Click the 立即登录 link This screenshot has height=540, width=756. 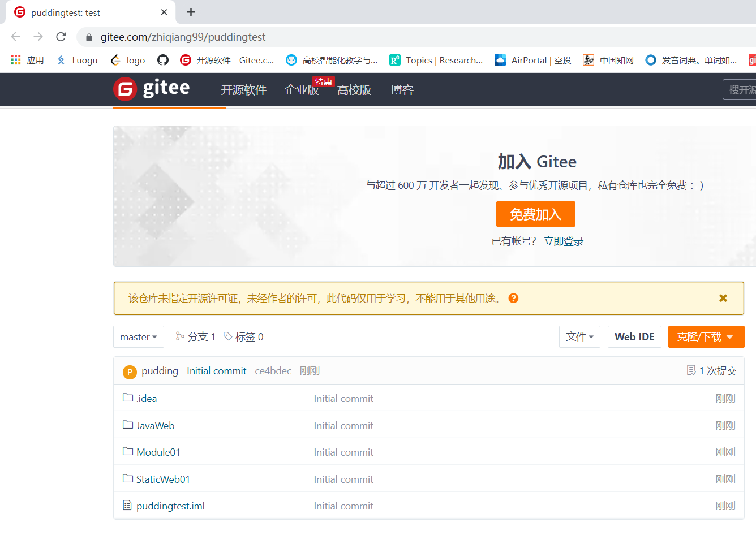click(x=564, y=241)
